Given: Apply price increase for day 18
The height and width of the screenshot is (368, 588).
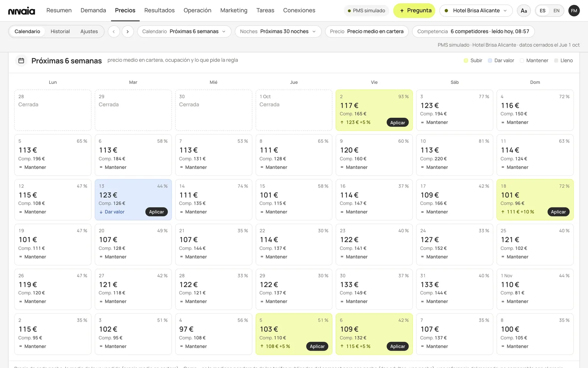Looking at the screenshot, I should [x=558, y=212].
